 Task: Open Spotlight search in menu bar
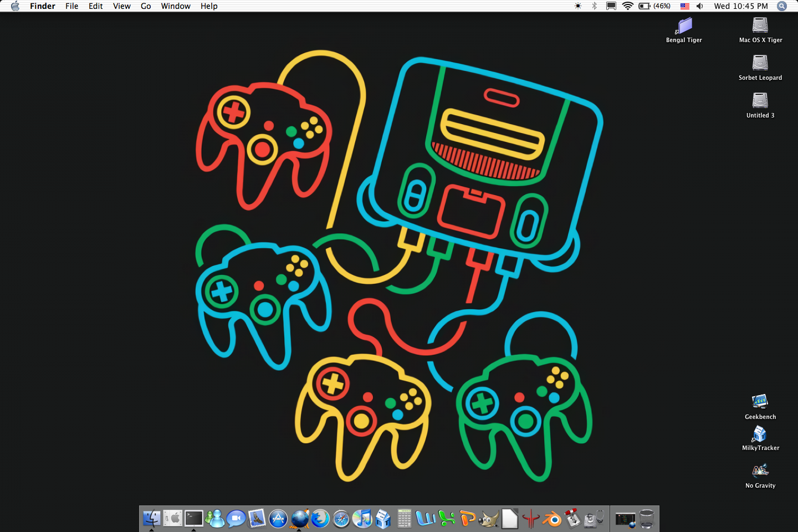pos(782,6)
